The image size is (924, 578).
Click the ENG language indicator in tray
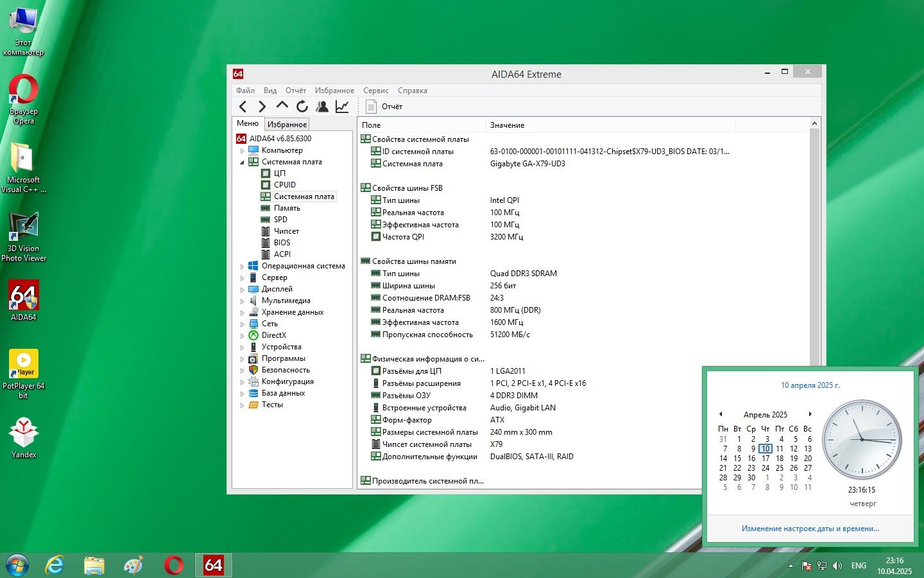(859, 566)
